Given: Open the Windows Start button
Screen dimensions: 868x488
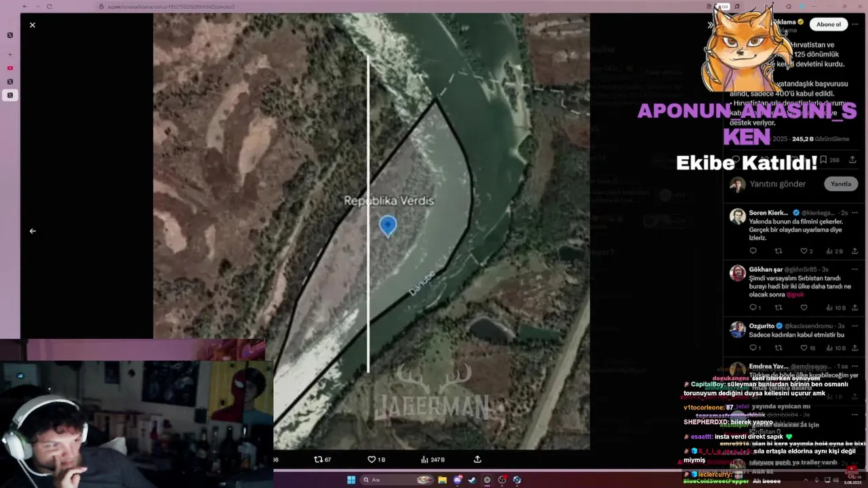Looking at the screenshot, I should [x=351, y=480].
